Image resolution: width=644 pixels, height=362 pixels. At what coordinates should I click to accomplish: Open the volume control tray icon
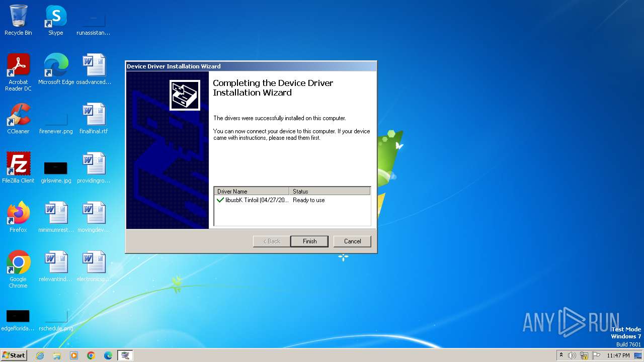click(572, 355)
